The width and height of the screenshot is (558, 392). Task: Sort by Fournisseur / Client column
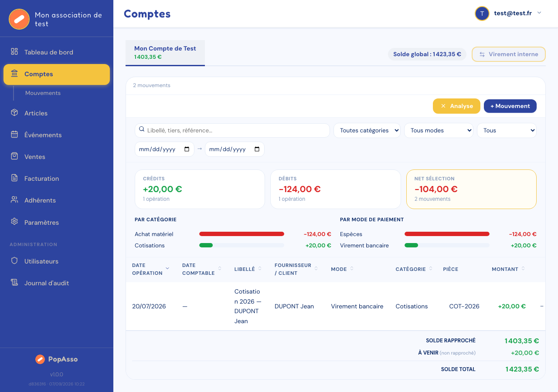pos(296,269)
